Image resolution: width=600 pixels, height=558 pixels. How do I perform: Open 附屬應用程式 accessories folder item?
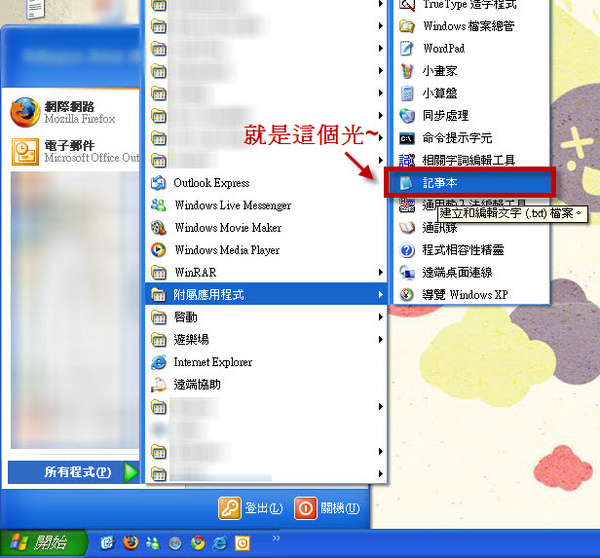266,294
